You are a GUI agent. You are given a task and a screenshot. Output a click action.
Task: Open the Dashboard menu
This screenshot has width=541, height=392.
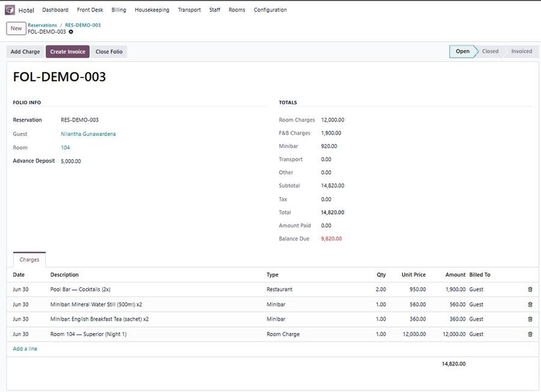[55, 10]
